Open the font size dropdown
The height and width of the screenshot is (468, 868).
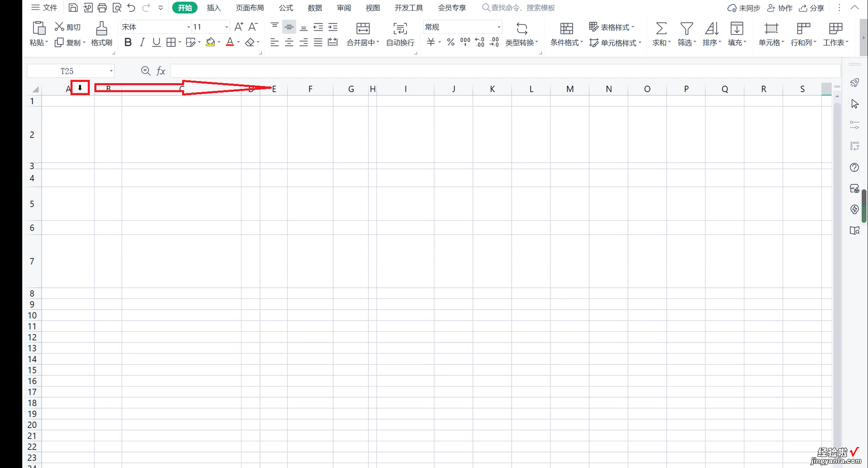pos(227,27)
